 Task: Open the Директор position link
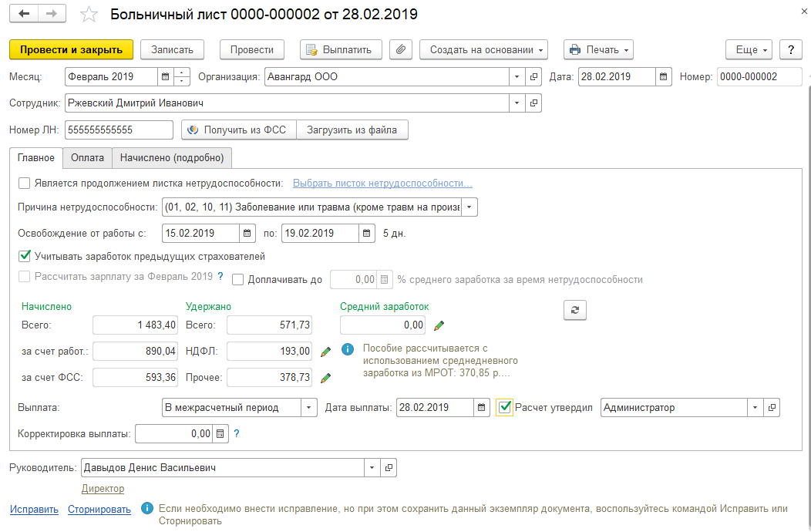[x=103, y=489]
